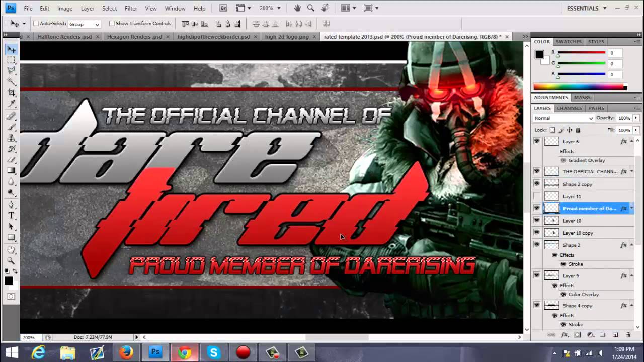Image resolution: width=644 pixels, height=362 pixels.
Task: Switch to the Masks panel tab
Action: [582, 97]
